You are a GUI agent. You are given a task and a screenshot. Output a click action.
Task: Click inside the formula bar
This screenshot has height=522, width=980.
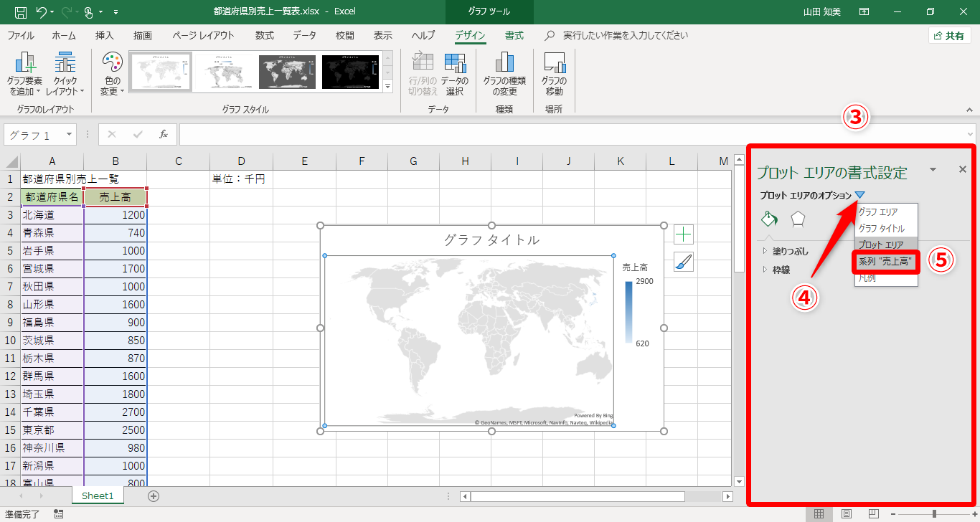pyautogui.click(x=572, y=134)
